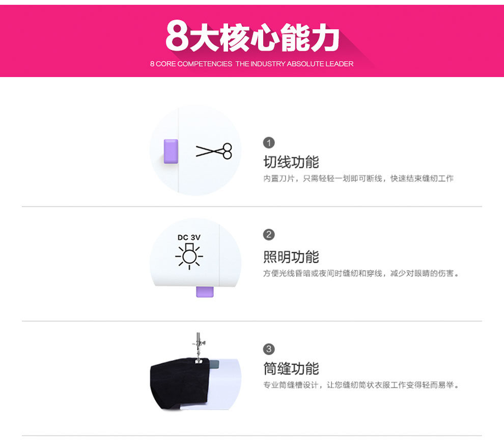Click the 照明功能 heading

(x=291, y=257)
